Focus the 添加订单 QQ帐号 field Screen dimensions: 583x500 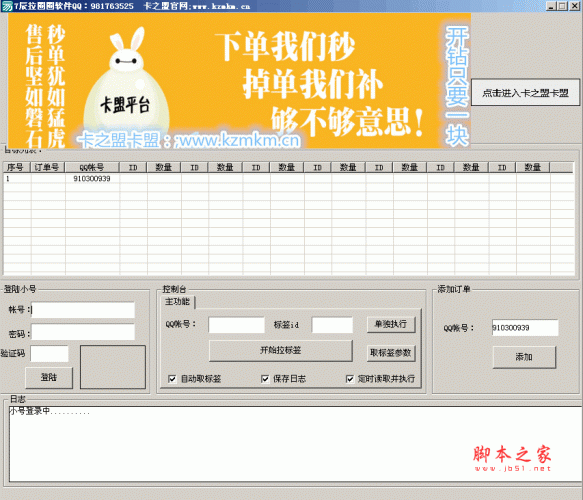click(x=525, y=328)
